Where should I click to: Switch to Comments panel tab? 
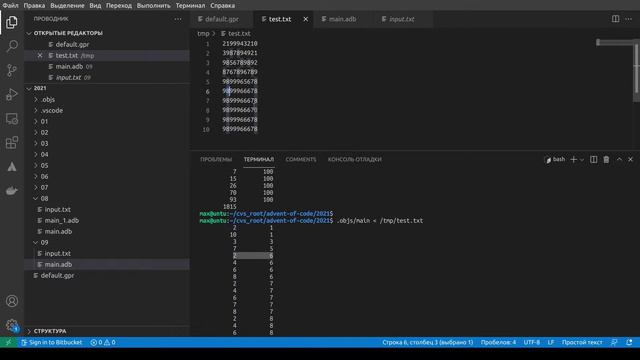tap(301, 160)
